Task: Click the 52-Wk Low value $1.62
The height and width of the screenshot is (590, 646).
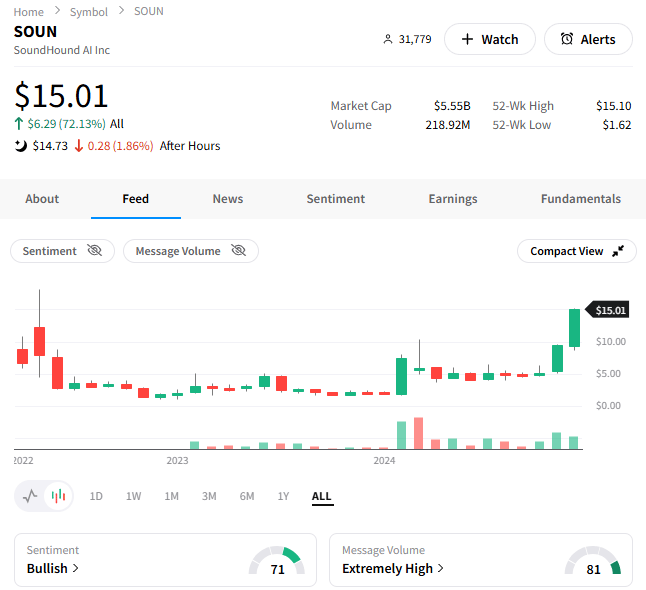Action: [x=617, y=125]
